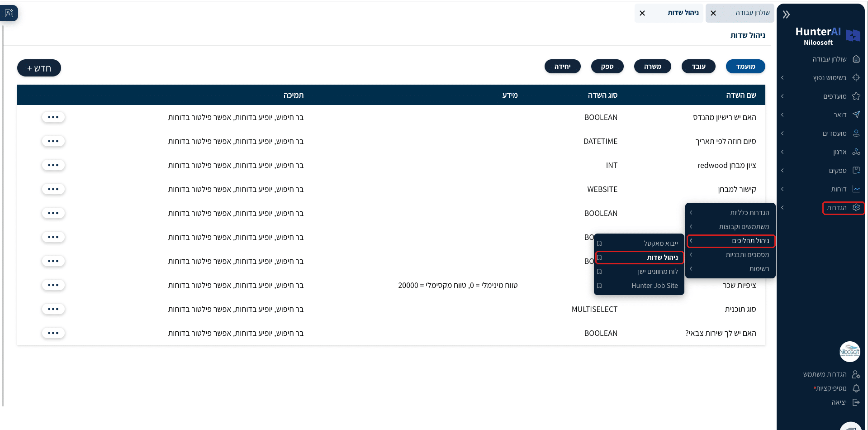Screen dimensions: 868x430
Task: Click the Niloosoft round avatar
Action: 849,352
